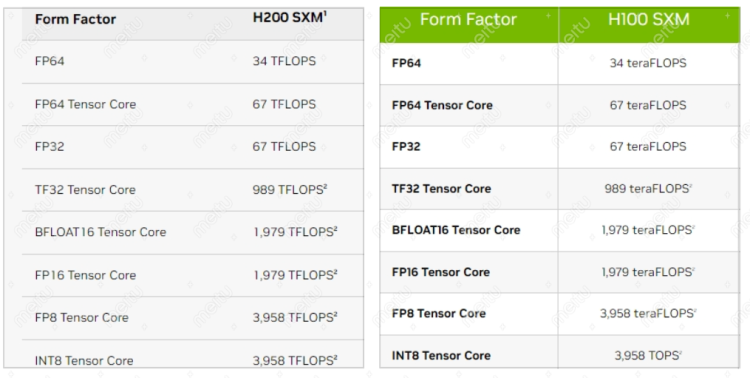Click 989 TFLOPS value in H200 table
Screen dimensions: 750x378
point(290,189)
